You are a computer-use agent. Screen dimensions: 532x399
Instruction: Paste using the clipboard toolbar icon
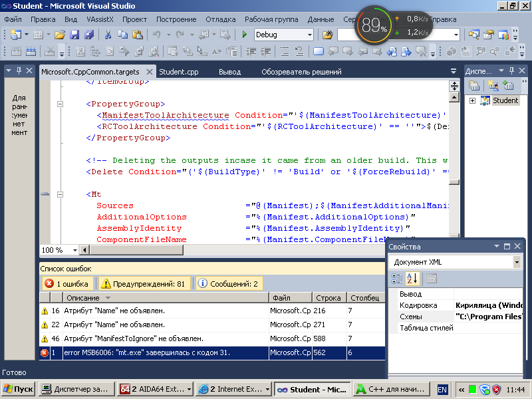pos(136,35)
